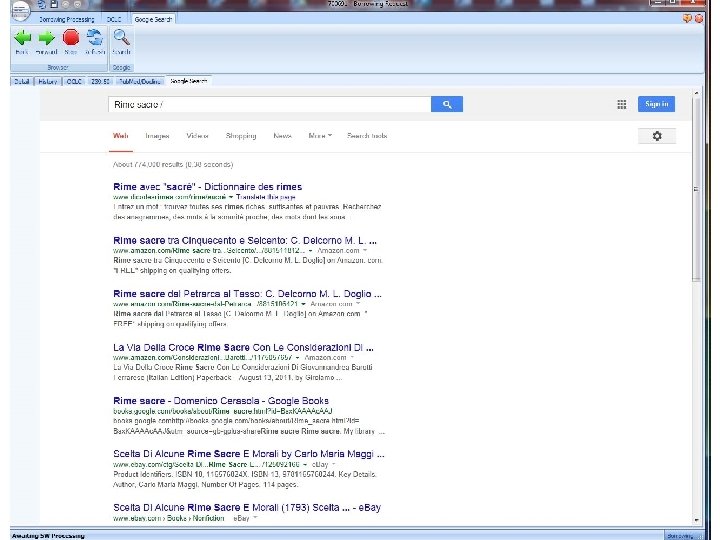Click the save disk icon in title bar

54,4
